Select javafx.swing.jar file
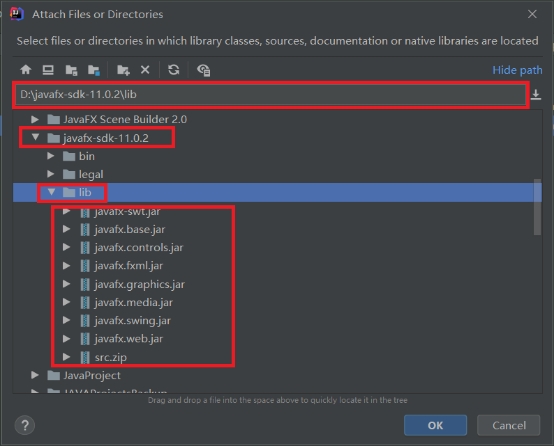The width and height of the screenshot is (554, 447). click(x=132, y=321)
